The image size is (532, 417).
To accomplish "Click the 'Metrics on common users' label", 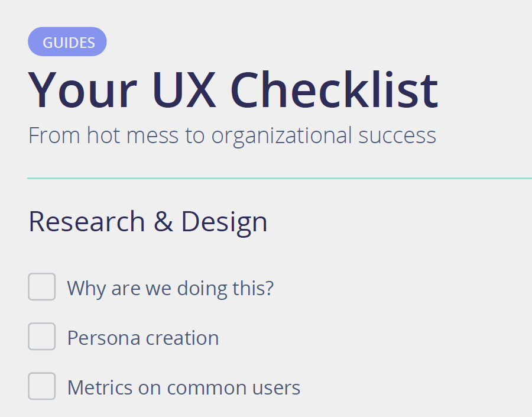I will click(184, 388).
